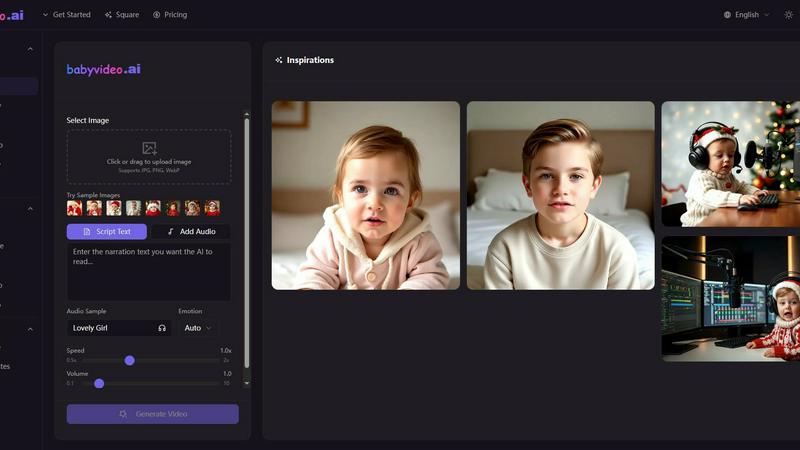Click the site logo in the top bar
The image size is (800, 450).
click(x=12, y=15)
